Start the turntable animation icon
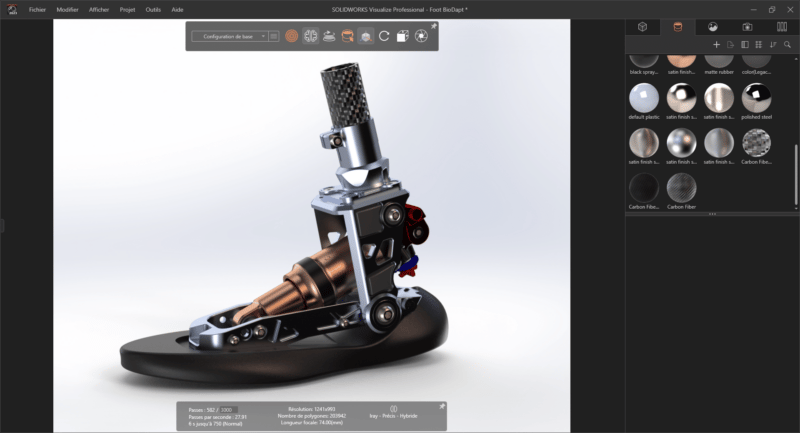Image resolution: width=800 pixels, height=433 pixels. 329,36
